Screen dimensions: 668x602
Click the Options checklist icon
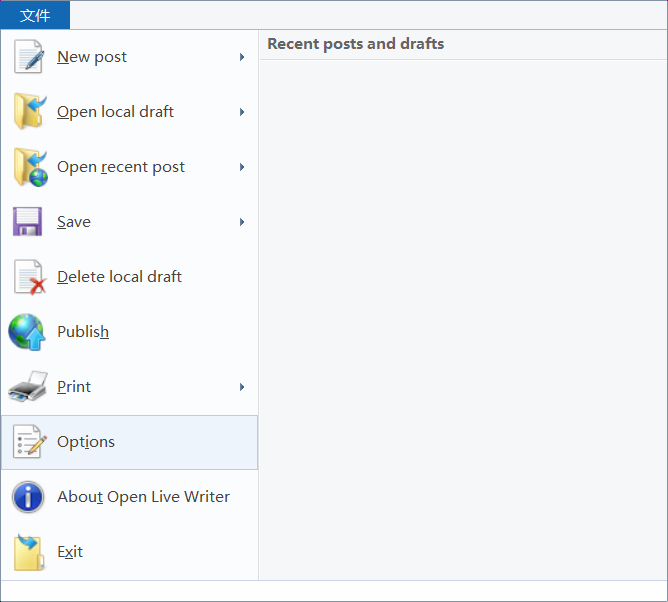(x=28, y=442)
